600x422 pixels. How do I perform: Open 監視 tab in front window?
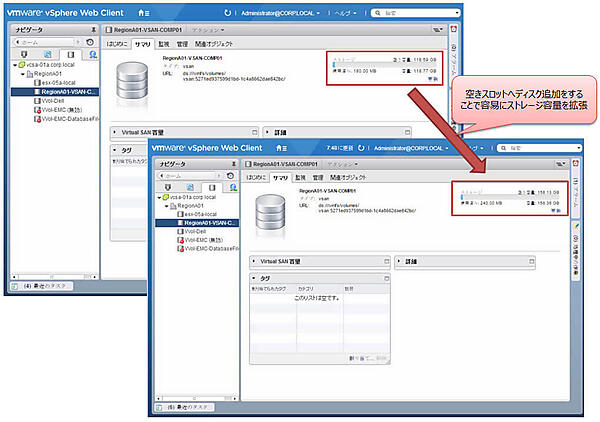300,178
